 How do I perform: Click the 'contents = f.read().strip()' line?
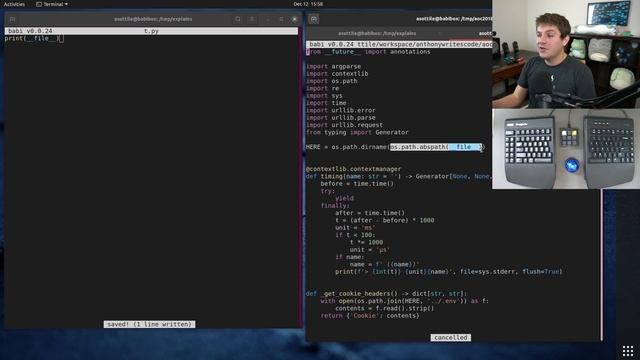click(x=385, y=309)
